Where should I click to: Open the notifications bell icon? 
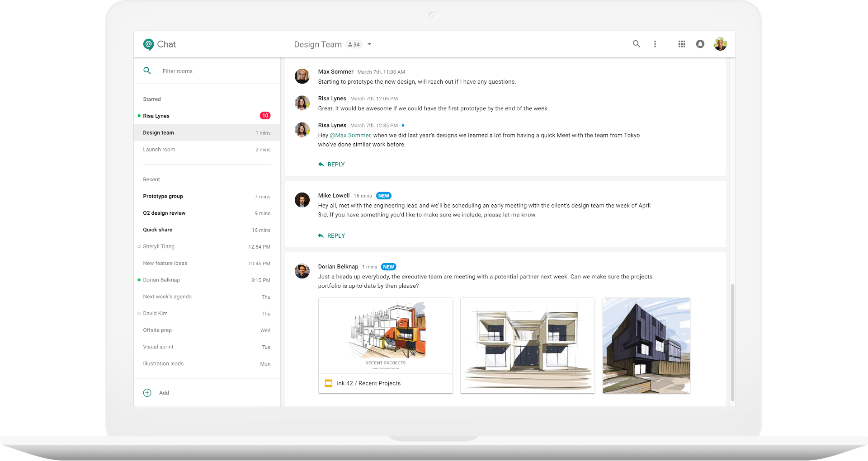tap(700, 44)
